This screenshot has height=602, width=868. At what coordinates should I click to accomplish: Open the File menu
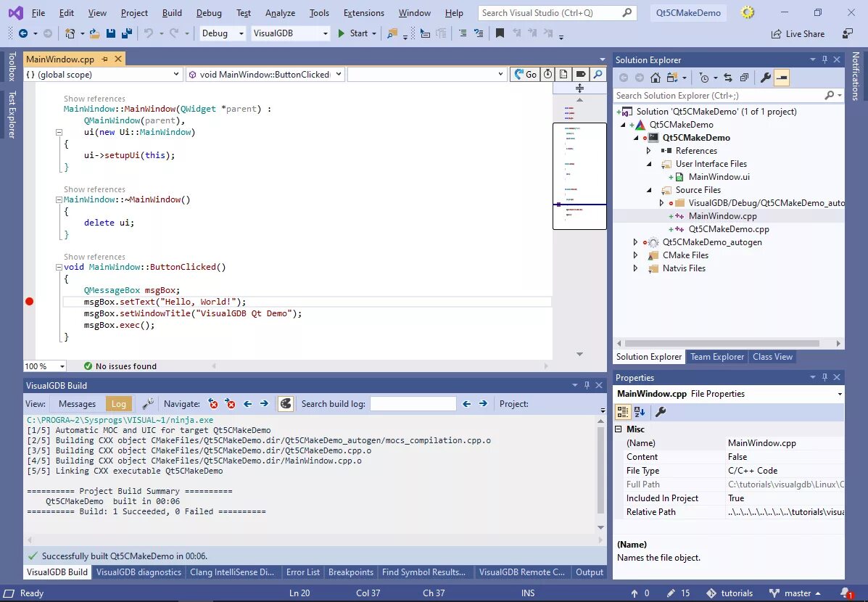coord(38,13)
